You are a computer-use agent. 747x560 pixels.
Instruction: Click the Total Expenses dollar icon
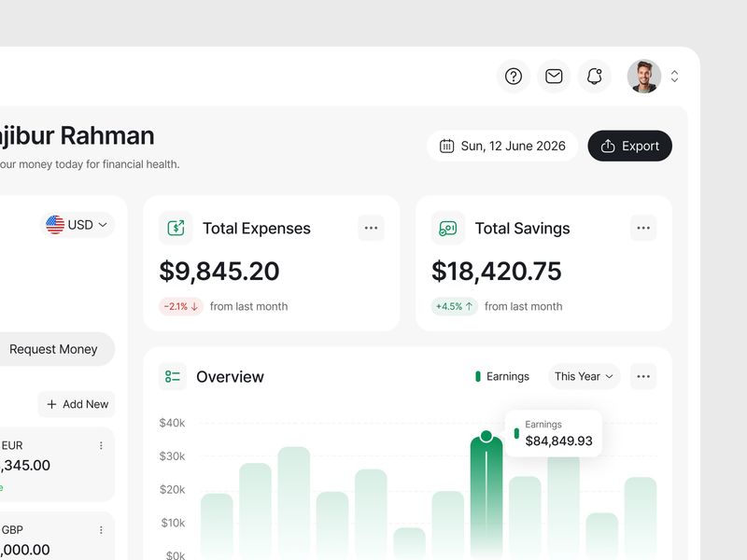pyautogui.click(x=175, y=227)
